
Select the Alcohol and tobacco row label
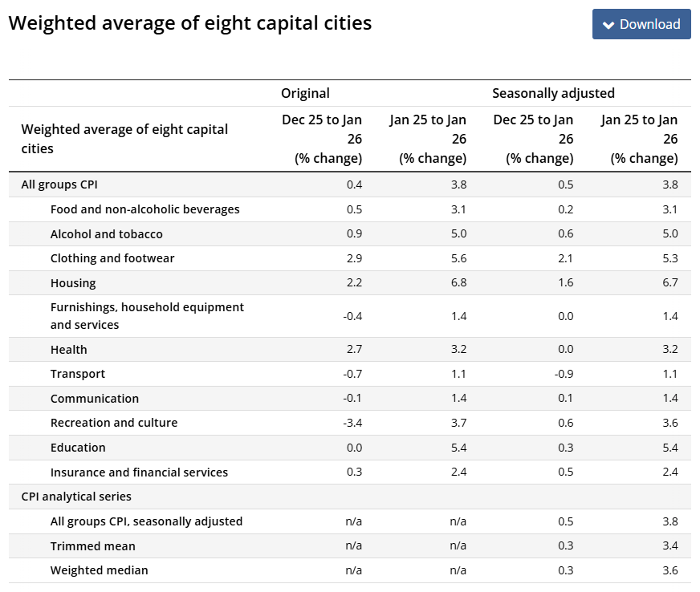point(106,234)
